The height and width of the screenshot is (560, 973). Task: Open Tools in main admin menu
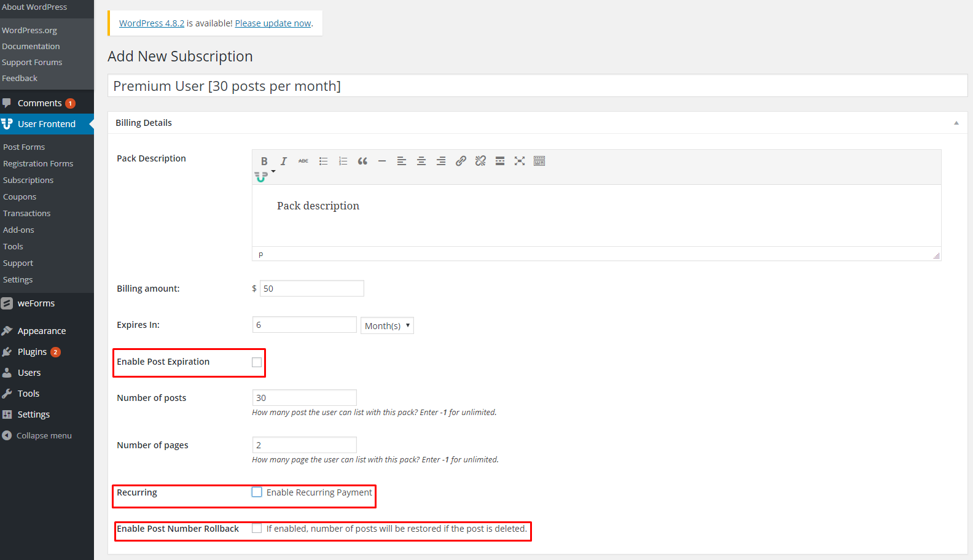pos(47,394)
